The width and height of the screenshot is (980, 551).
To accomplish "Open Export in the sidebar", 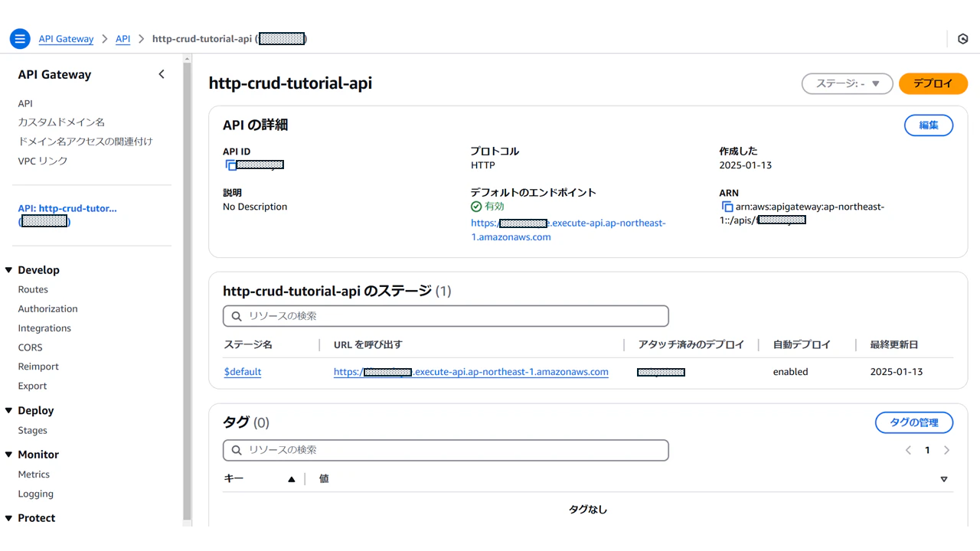I will click(33, 386).
